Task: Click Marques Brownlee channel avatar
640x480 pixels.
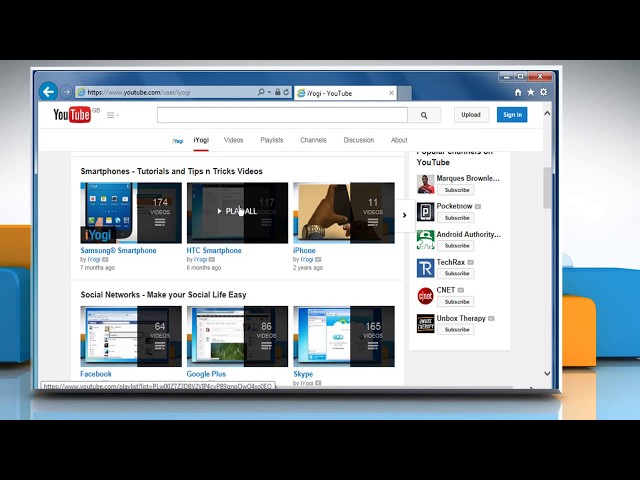Action: pos(425,184)
